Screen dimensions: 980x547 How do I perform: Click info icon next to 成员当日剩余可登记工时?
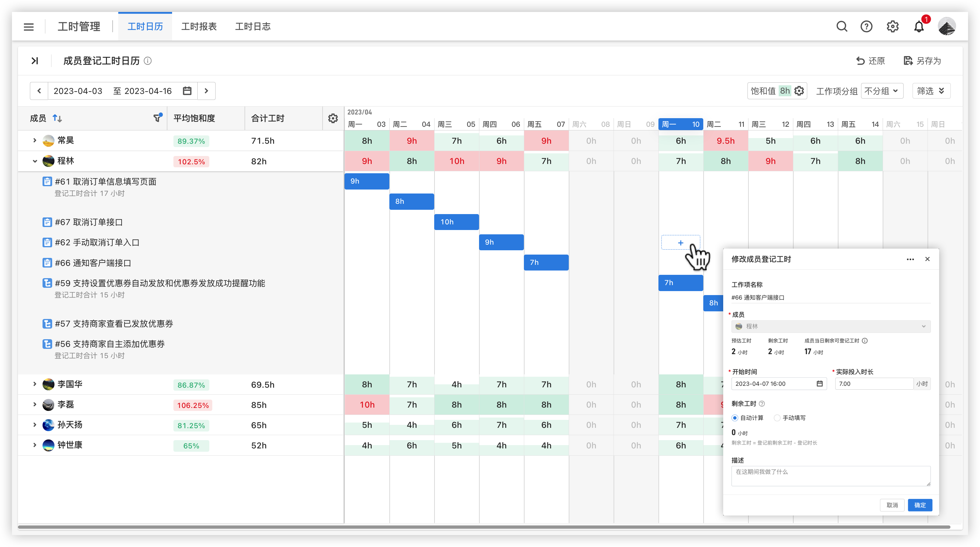(x=865, y=341)
